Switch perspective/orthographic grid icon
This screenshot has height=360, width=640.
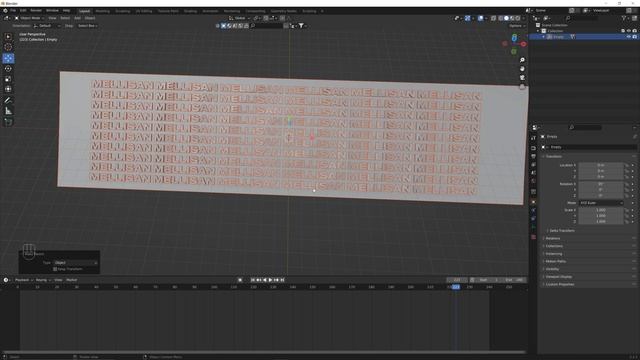tap(522, 86)
